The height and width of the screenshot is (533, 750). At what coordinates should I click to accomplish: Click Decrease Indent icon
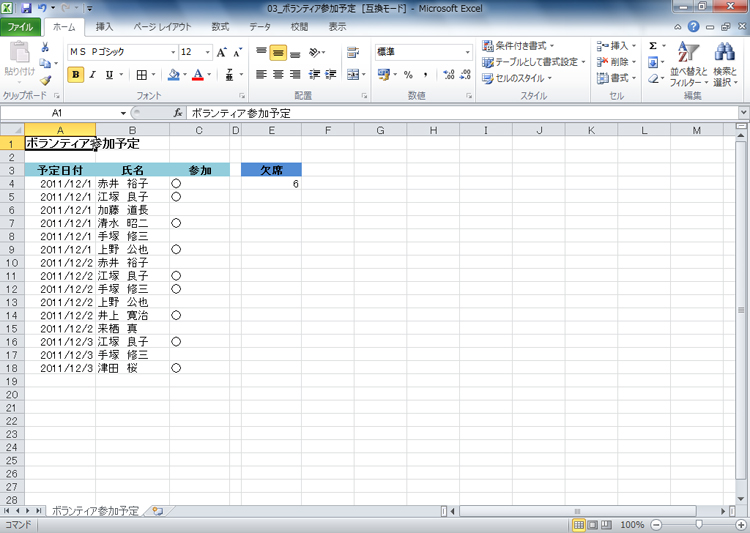[x=314, y=75]
